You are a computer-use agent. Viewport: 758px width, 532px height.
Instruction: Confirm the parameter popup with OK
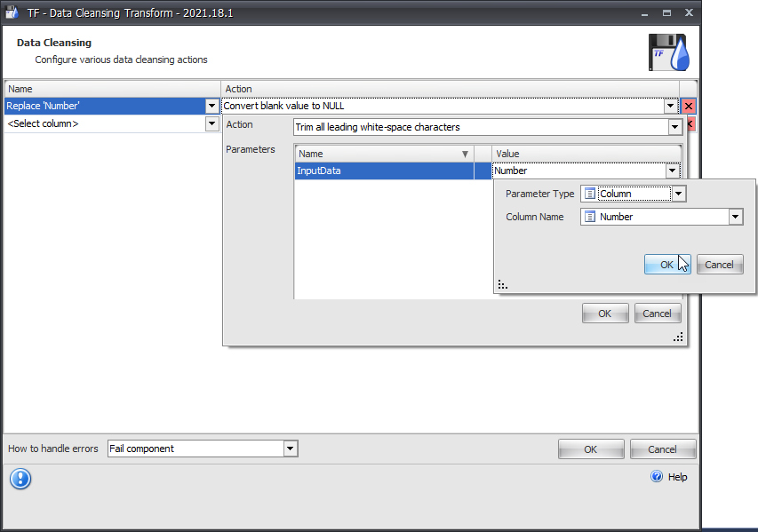coord(667,264)
